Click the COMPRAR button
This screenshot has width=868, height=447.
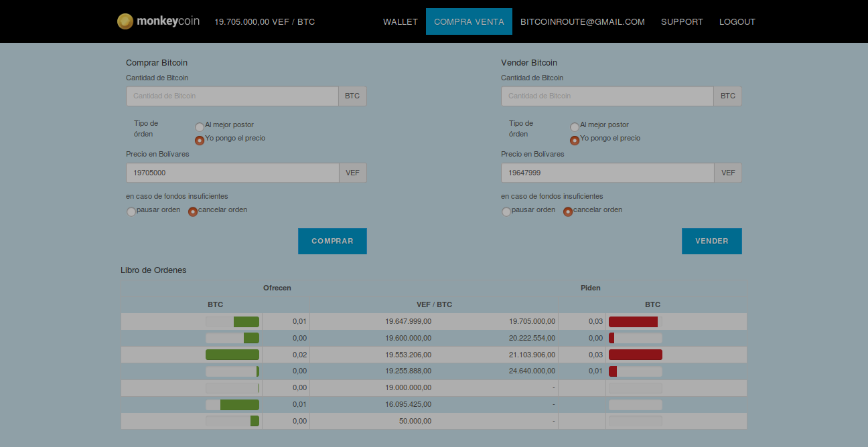(332, 241)
